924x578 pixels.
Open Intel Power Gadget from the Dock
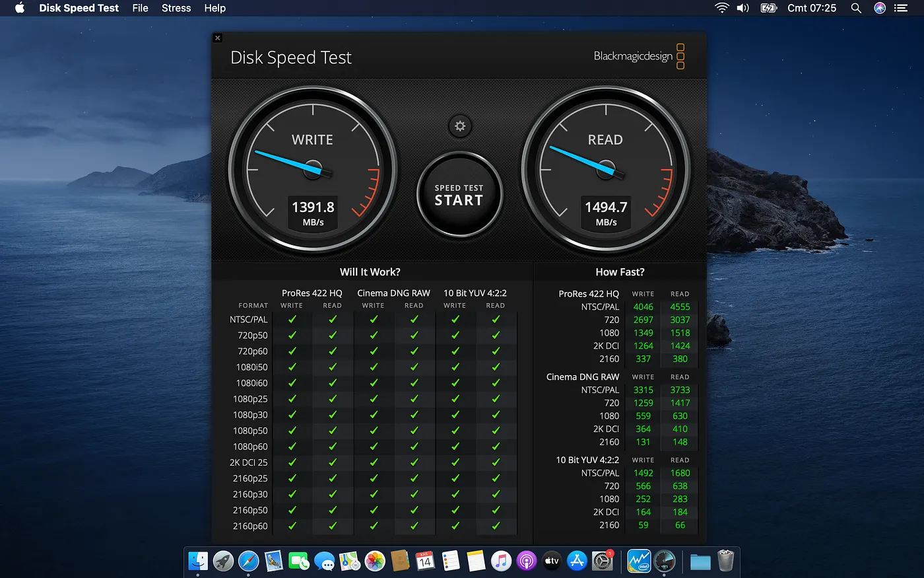click(639, 561)
